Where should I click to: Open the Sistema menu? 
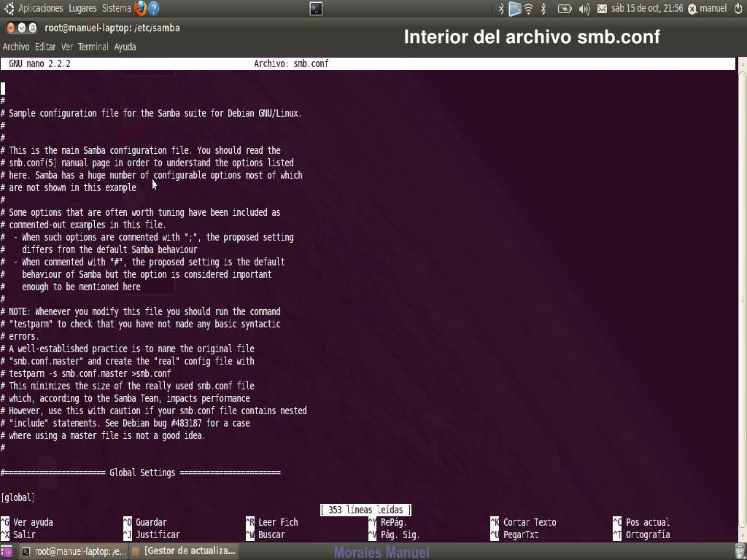click(116, 9)
